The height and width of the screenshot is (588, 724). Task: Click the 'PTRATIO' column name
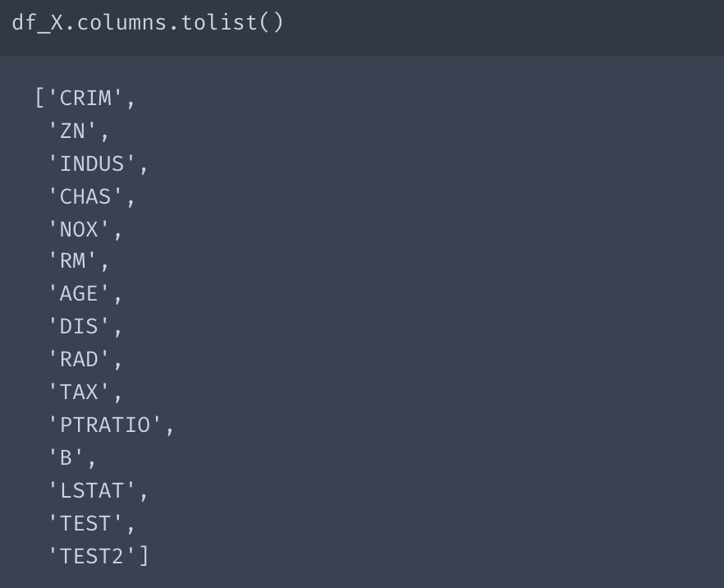coord(105,425)
